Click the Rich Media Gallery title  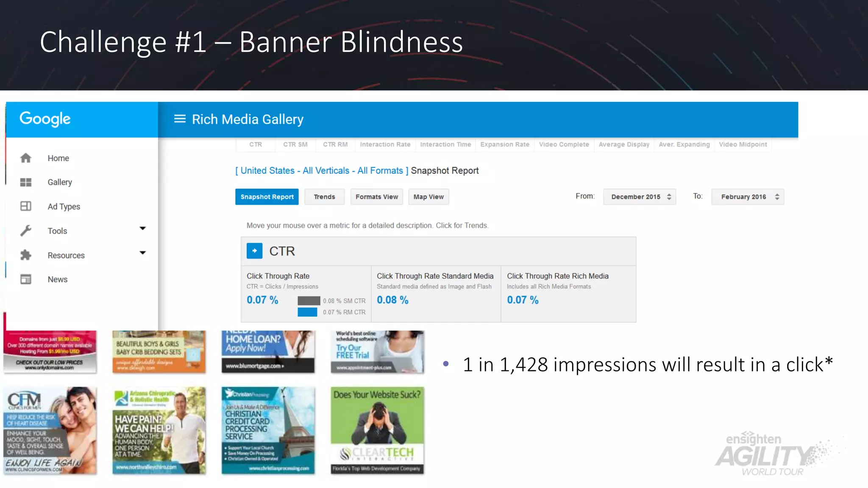tap(248, 119)
